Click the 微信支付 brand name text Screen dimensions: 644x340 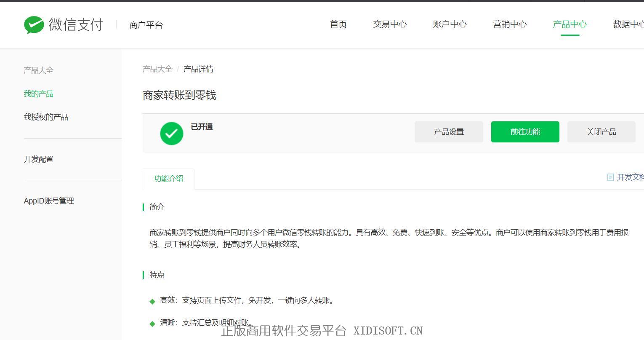click(76, 25)
